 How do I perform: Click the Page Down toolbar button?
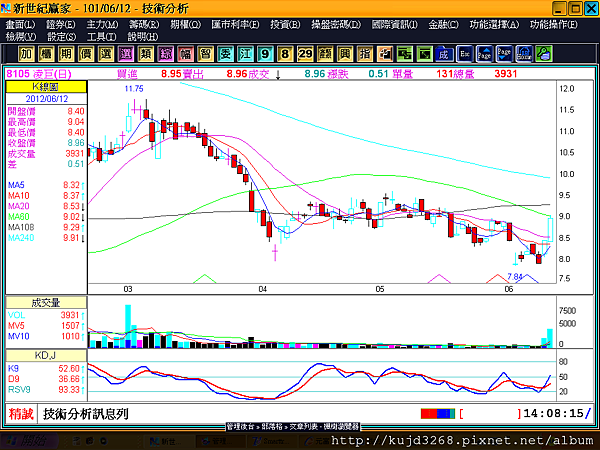[504, 54]
